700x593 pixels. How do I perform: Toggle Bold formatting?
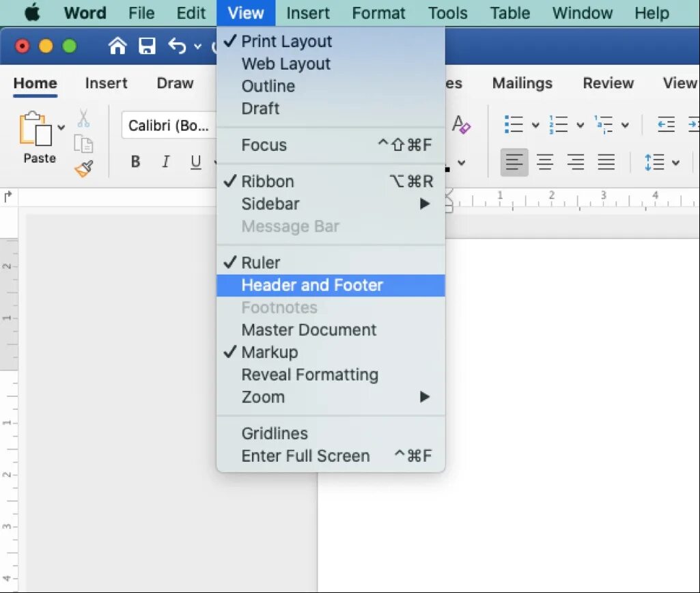point(136,161)
